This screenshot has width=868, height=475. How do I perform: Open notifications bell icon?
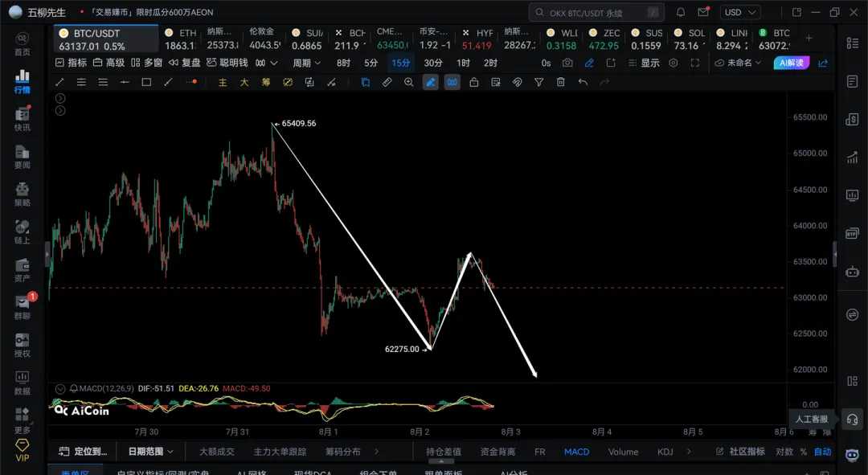pos(681,12)
